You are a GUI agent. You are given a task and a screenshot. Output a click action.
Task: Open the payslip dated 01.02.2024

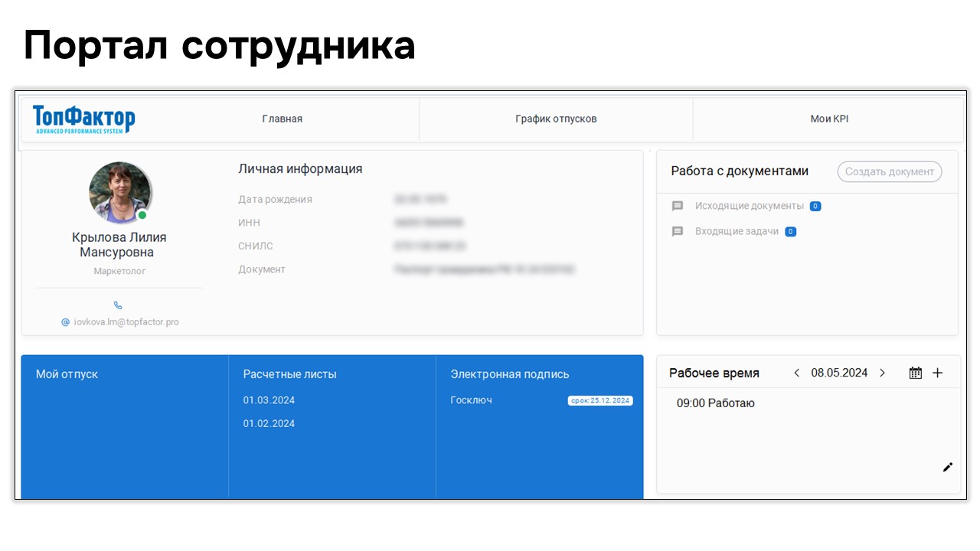coord(269,423)
